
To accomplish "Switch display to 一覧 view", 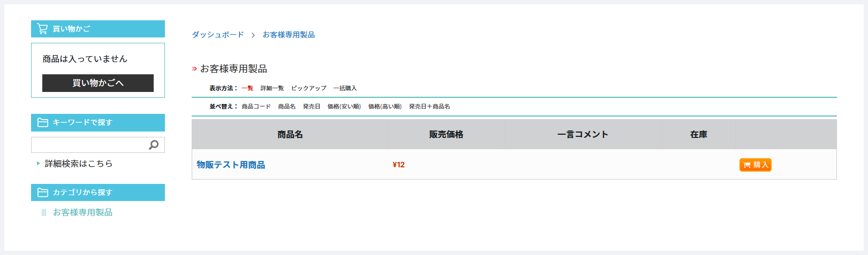I will click(x=247, y=88).
